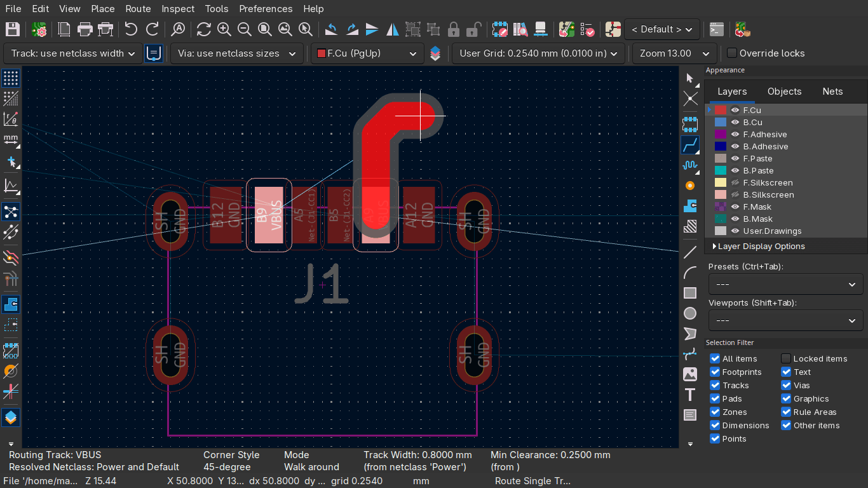This screenshot has height=488, width=868.
Task: Uncheck Rule Areas selection filter
Action: tap(786, 412)
